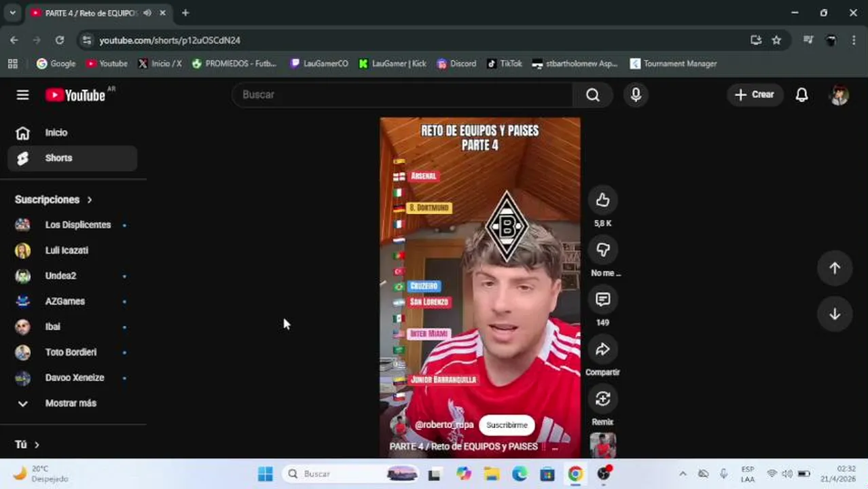Like this Short with thumbs up
The width and height of the screenshot is (868, 489).
(602, 200)
